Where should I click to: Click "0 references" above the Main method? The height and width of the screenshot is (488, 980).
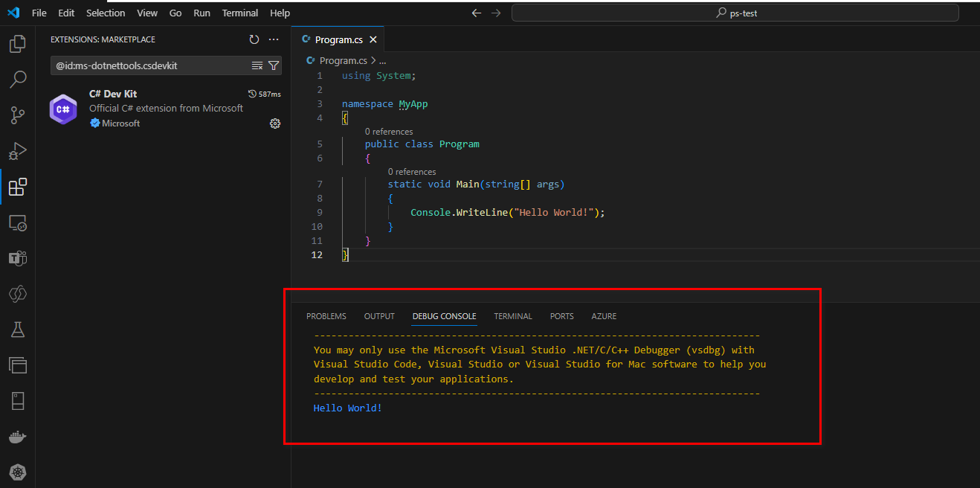[412, 172]
